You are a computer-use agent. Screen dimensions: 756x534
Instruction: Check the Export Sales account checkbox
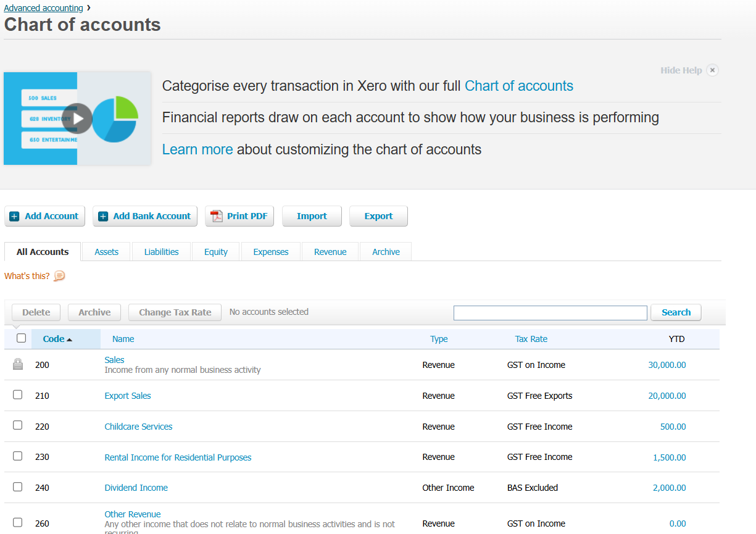click(18, 395)
